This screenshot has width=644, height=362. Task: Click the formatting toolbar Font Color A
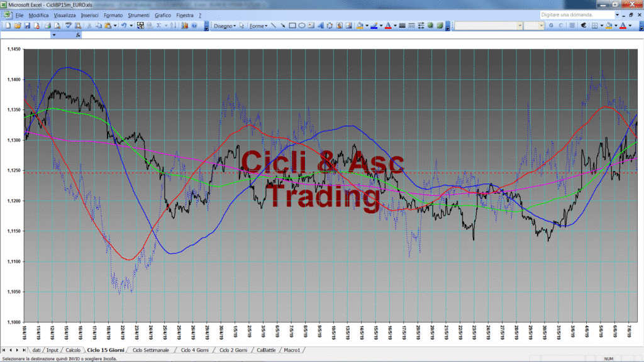pos(623,26)
